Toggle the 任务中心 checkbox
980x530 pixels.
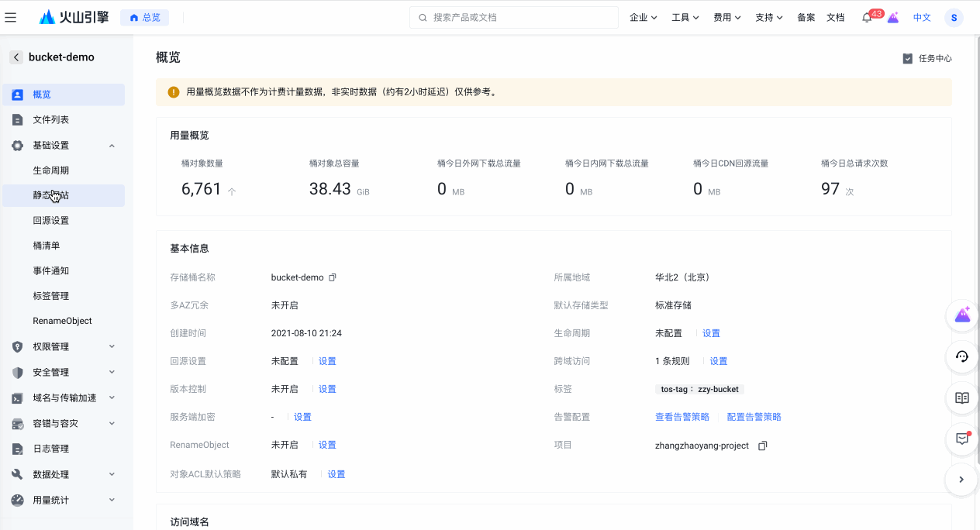pyautogui.click(x=908, y=58)
